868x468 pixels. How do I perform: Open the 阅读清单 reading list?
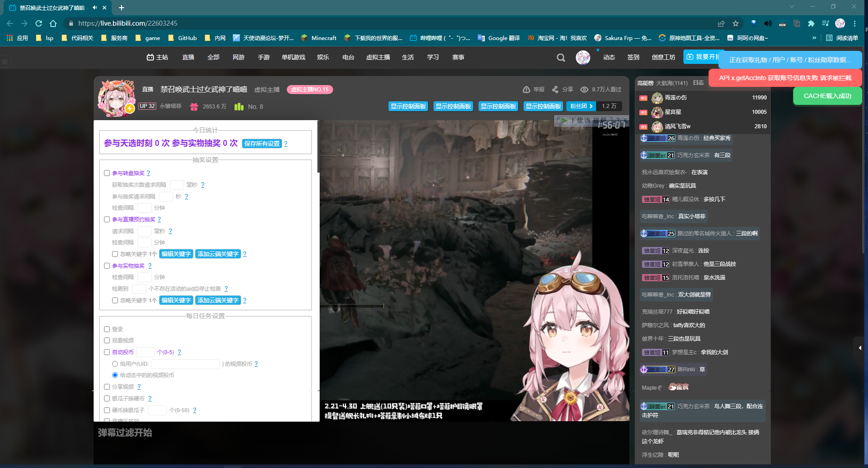pos(842,38)
